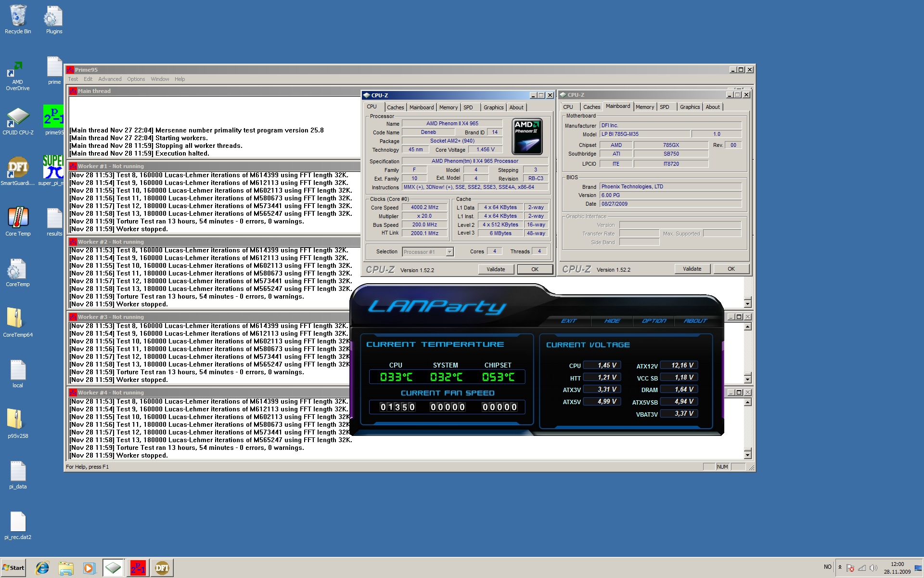Click Validate in right CPU-Z window
Image resolution: width=924 pixels, height=578 pixels.
point(692,269)
